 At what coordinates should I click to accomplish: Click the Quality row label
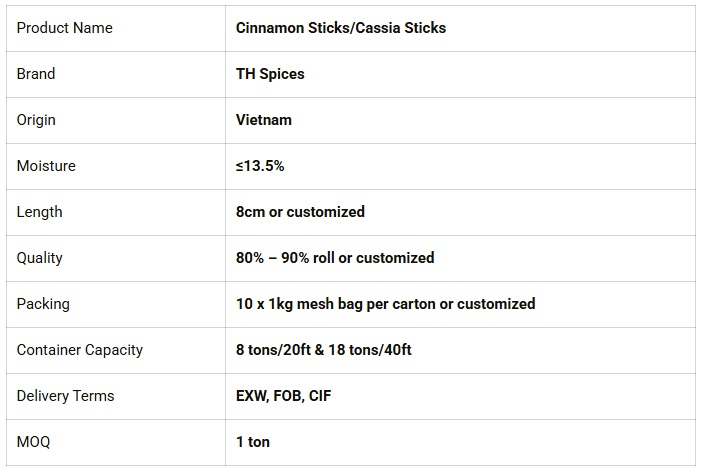pyautogui.click(x=40, y=258)
